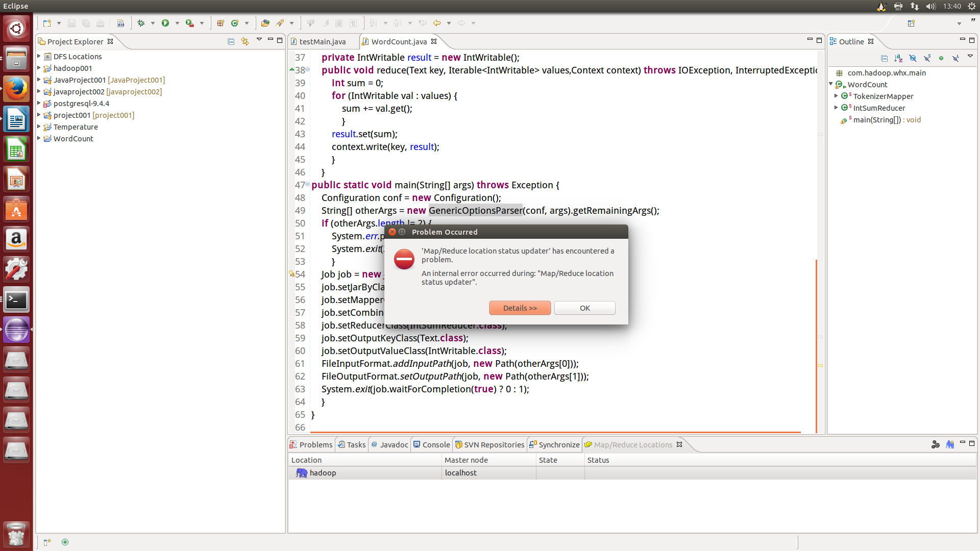
Task: Click the clock showing 13:40
Action: 952,6
